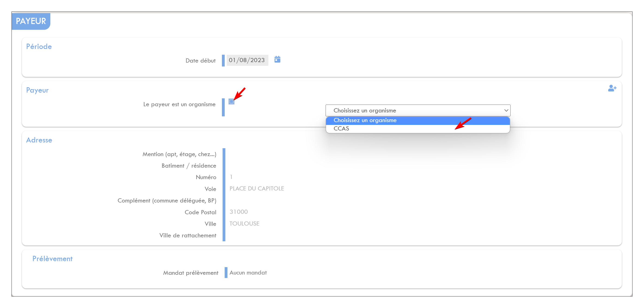Click the 'Ville de rattachement' label

coord(188,236)
